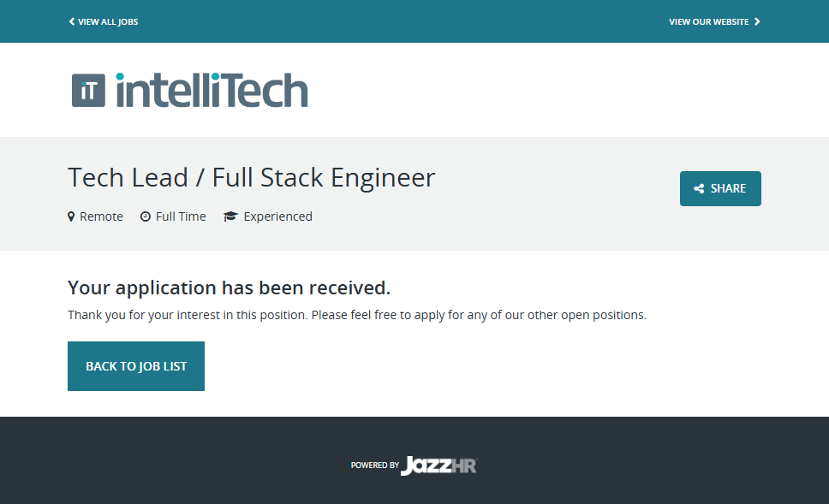
Task: Select the Remote location label
Action: coord(101,216)
